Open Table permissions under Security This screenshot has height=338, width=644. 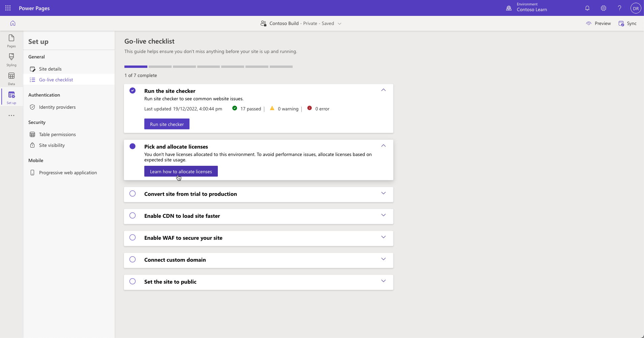57,134
